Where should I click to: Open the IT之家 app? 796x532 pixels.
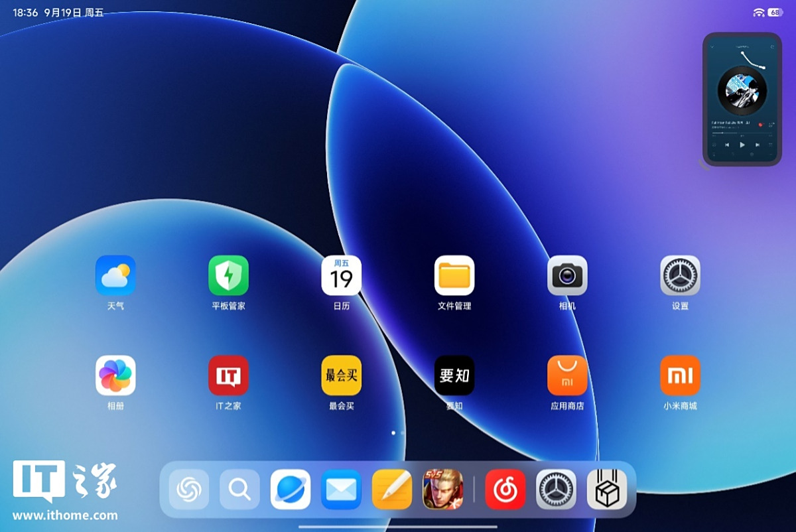click(228, 375)
